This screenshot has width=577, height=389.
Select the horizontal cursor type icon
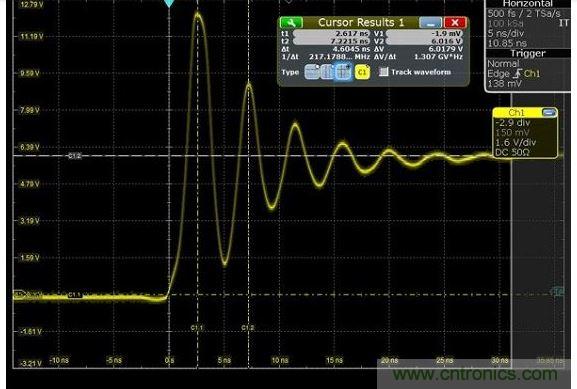click(311, 72)
